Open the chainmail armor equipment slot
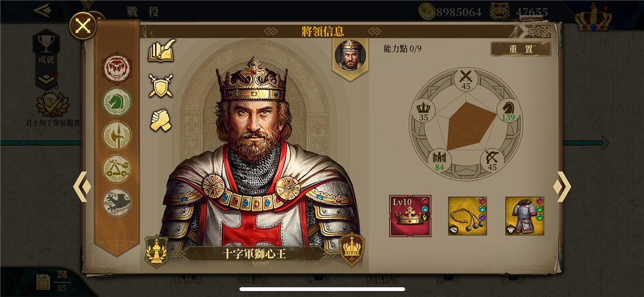This screenshot has width=644, height=297. click(524, 216)
